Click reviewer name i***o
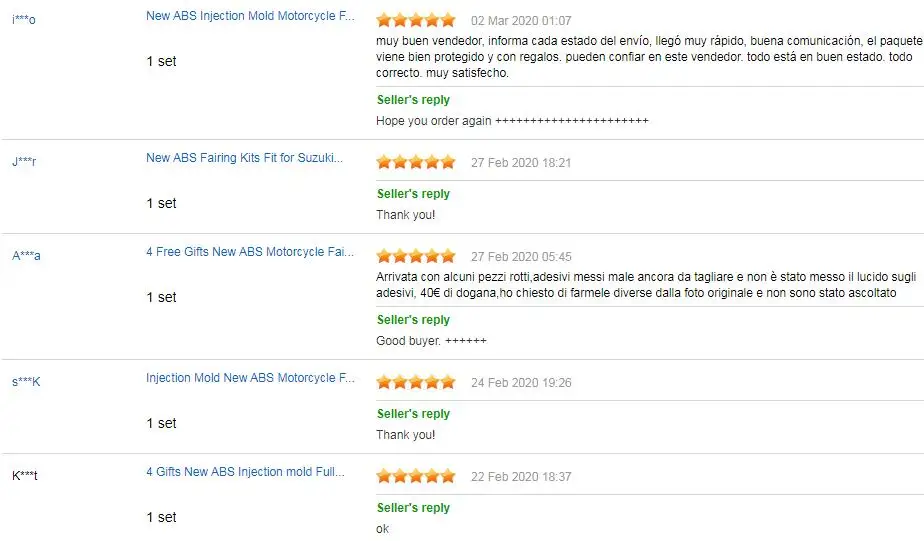 pyautogui.click(x=24, y=19)
